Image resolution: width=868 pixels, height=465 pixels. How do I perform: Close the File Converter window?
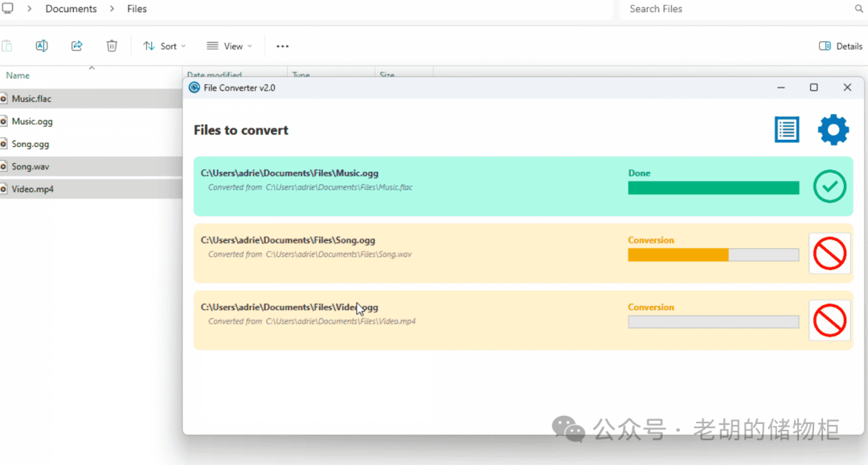coord(847,88)
